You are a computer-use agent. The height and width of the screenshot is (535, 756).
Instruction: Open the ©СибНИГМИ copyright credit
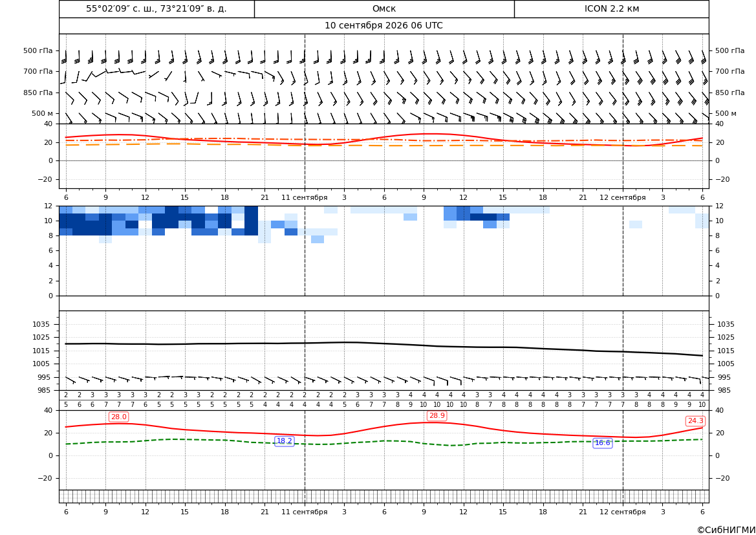click(726, 530)
